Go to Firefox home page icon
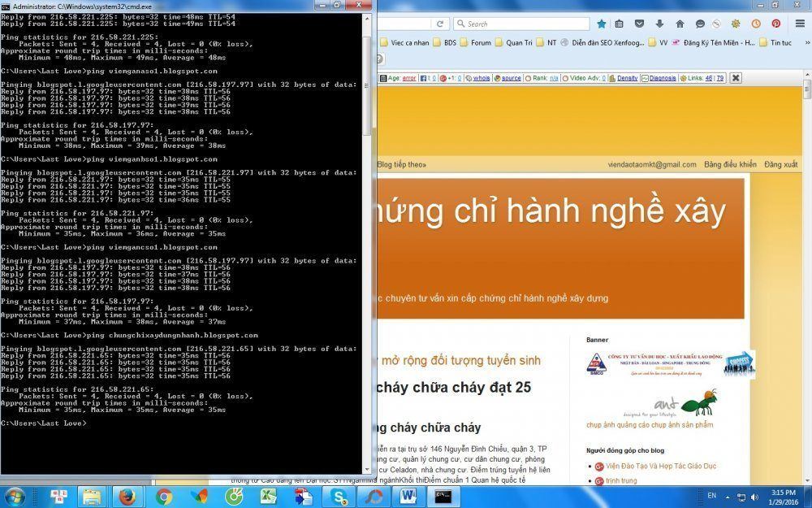The width and height of the screenshot is (812, 508). (680, 24)
